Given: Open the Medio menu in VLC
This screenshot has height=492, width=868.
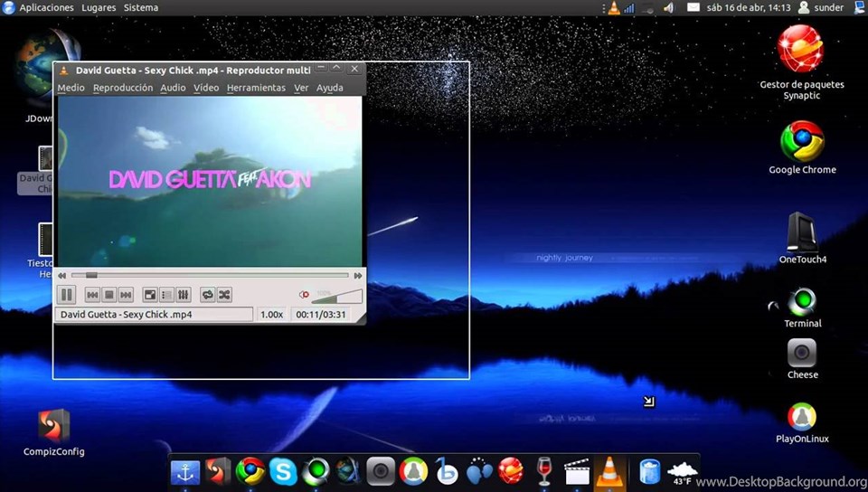Looking at the screenshot, I should (x=71, y=88).
